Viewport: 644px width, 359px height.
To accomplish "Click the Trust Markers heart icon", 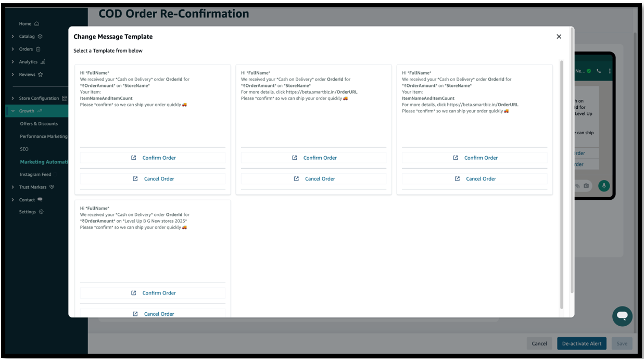I will [x=52, y=187].
